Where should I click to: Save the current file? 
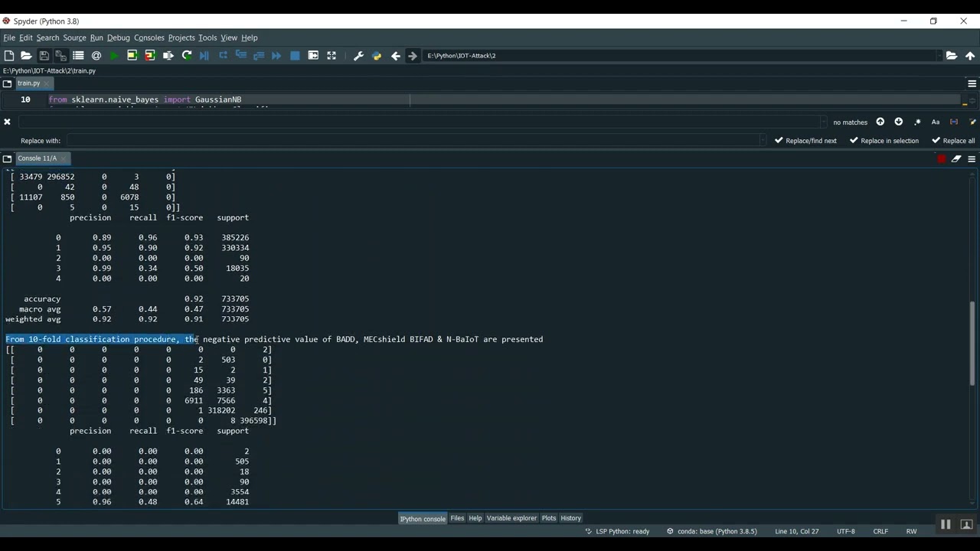44,56
